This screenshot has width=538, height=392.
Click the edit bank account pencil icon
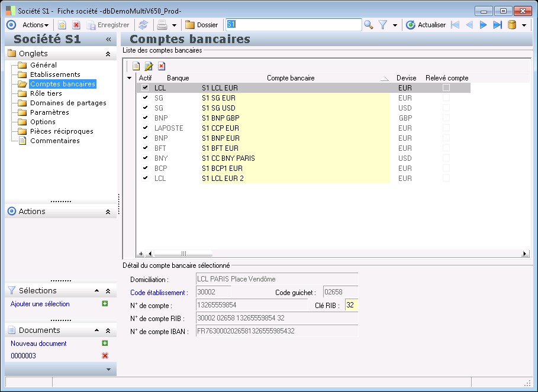(149, 66)
